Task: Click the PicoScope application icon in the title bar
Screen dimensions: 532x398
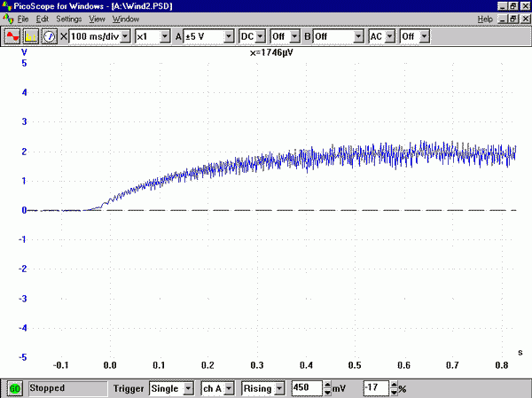Action: (8, 5)
